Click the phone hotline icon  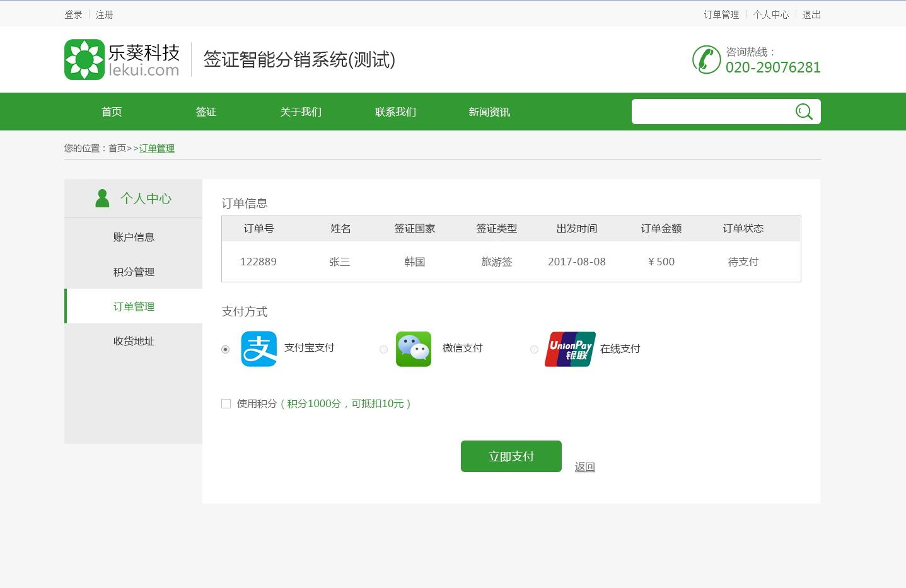(706, 59)
